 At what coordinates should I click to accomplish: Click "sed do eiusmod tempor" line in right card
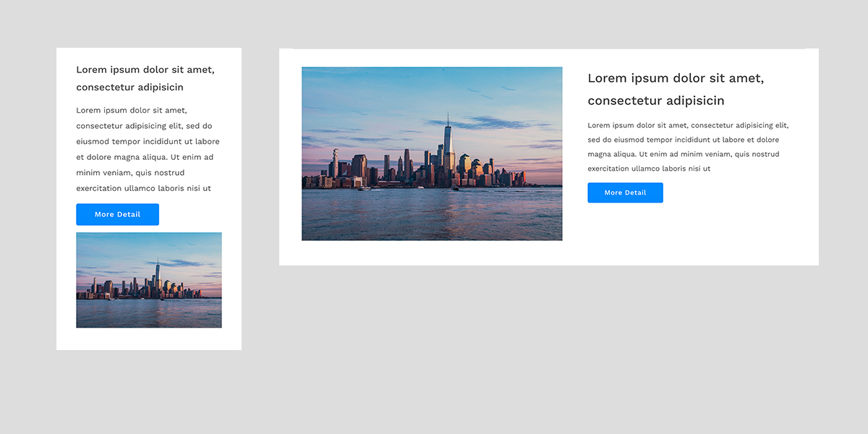click(x=683, y=140)
